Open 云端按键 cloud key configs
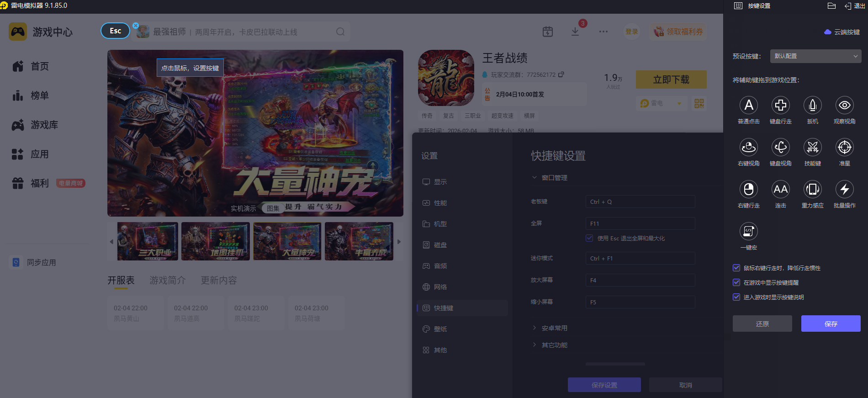Image resolution: width=868 pixels, height=398 pixels. click(842, 32)
